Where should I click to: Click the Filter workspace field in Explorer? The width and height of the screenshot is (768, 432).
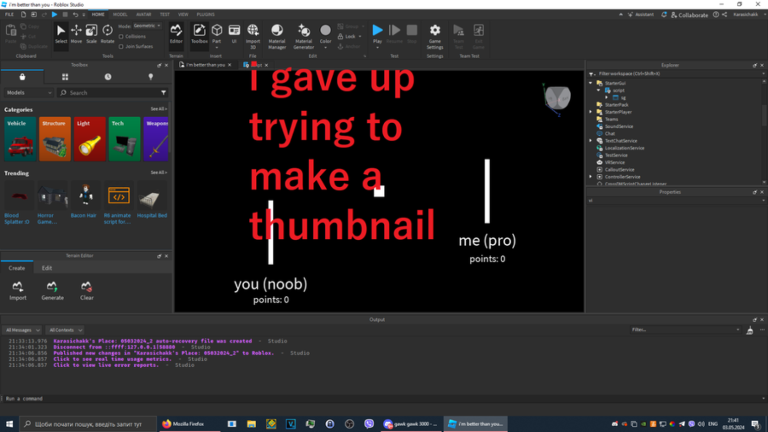pyautogui.click(x=679, y=74)
